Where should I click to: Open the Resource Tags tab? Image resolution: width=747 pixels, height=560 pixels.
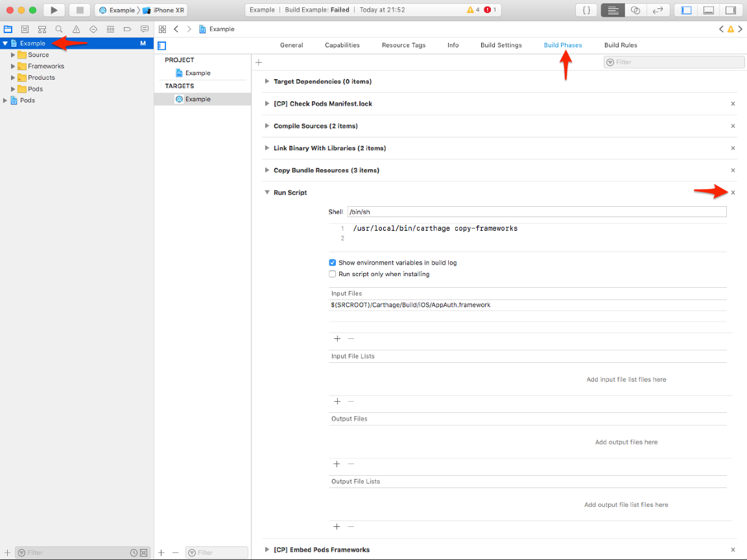tap(403, 45)
